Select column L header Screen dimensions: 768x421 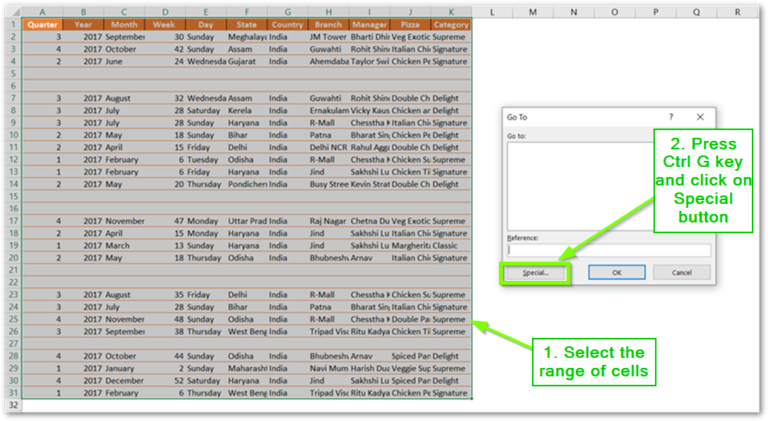tap(492, 12)
